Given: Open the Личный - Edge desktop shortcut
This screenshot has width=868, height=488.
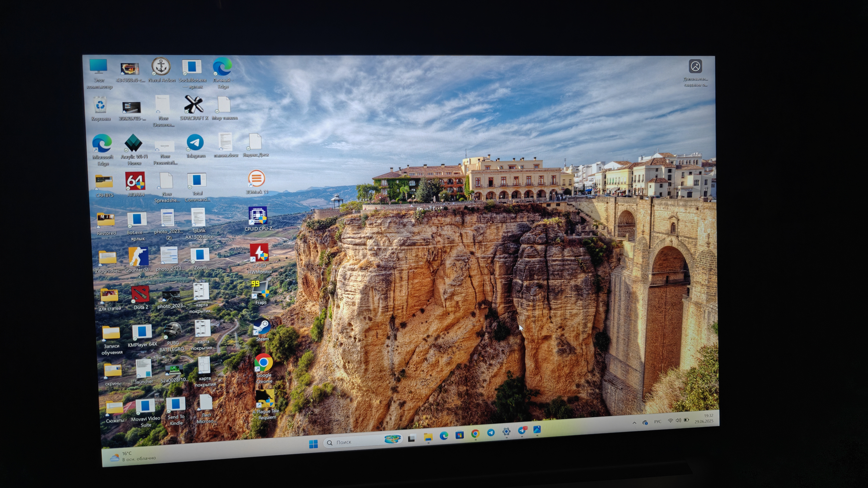Looking at the screenshot, I should (x=223, y=73).
